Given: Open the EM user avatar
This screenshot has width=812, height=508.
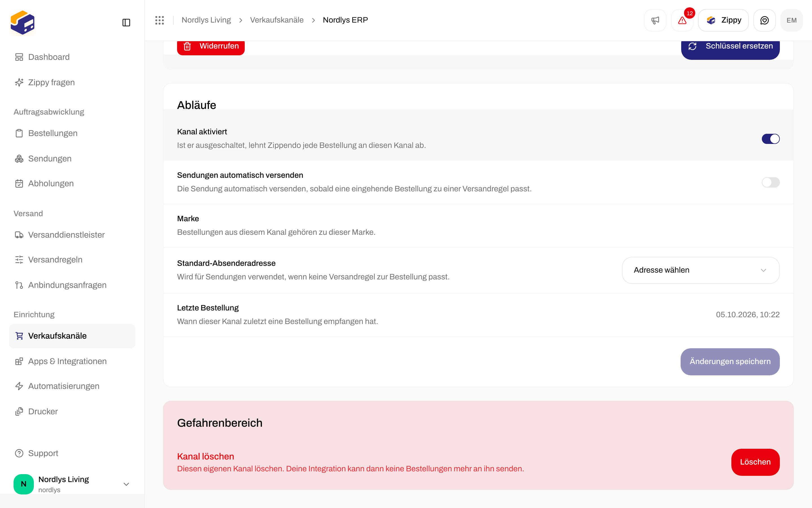Looking at the screenshot, I should (791, 20).
